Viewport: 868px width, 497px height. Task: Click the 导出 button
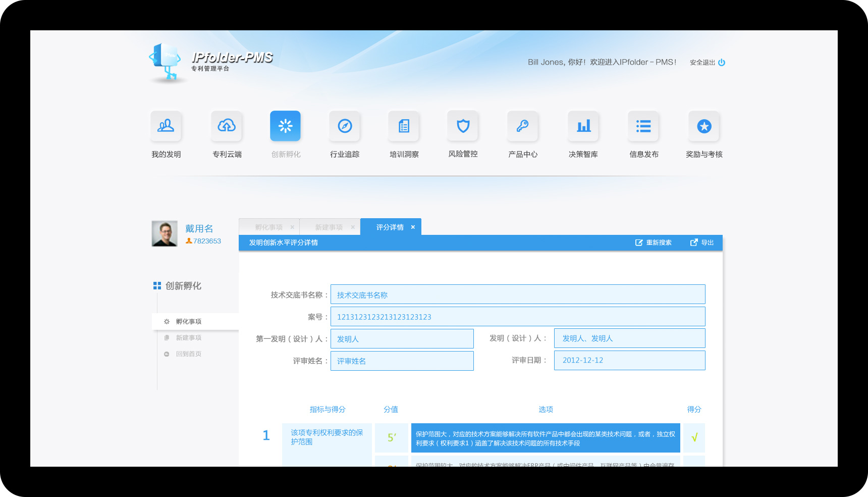point(702,242)
